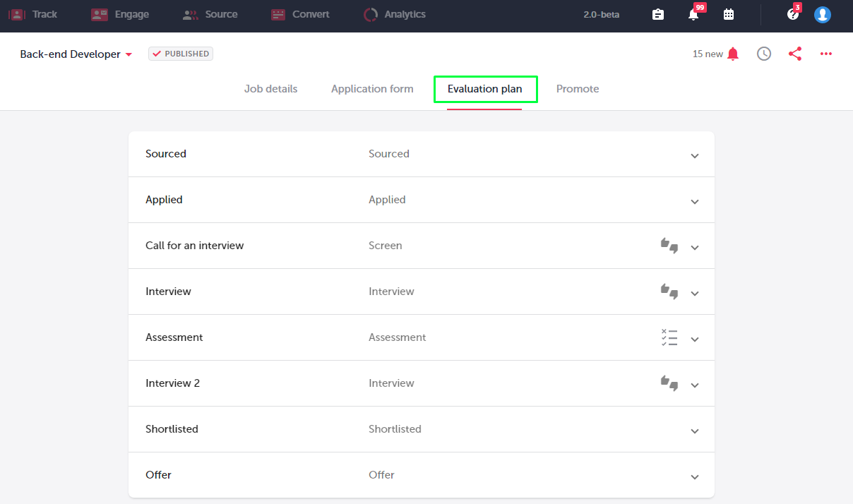Open the interview scorecard icon on Interview stage
This screenshot has height=504, width=853.
pos(669,292)
